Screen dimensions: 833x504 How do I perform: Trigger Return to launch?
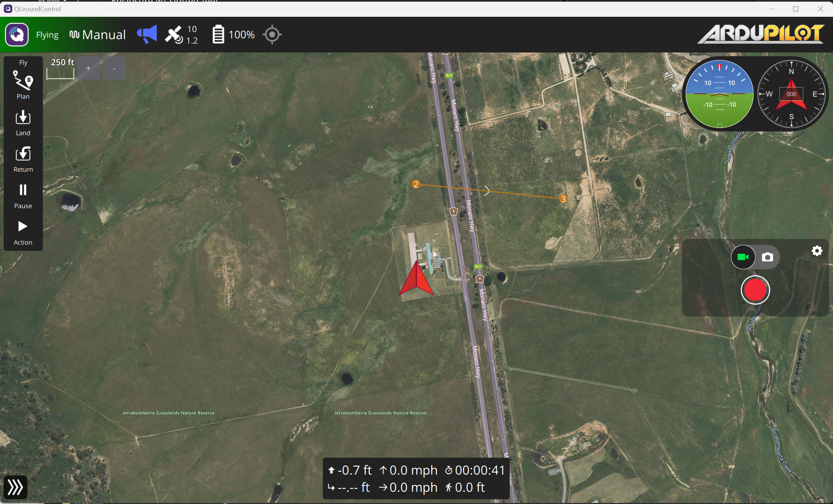pos(23,159)
